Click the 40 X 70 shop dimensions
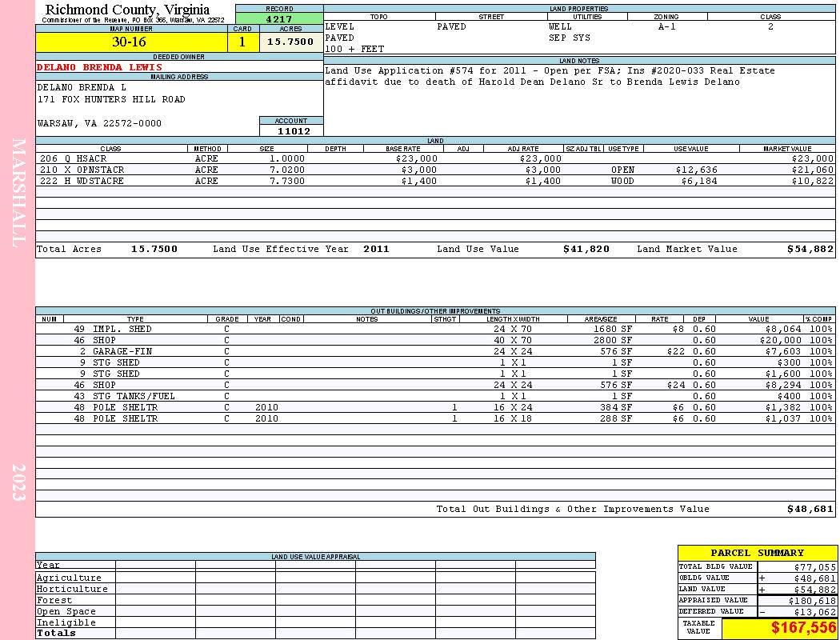Image resolution: width=840 pixels, height=640 pixels. [513, 340]
